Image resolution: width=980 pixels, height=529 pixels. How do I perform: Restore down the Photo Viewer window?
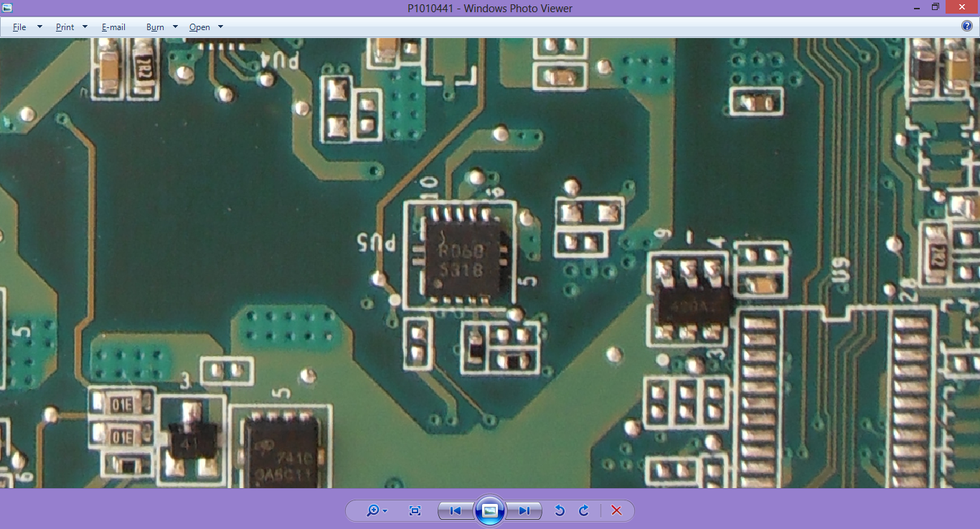(936, 7)
